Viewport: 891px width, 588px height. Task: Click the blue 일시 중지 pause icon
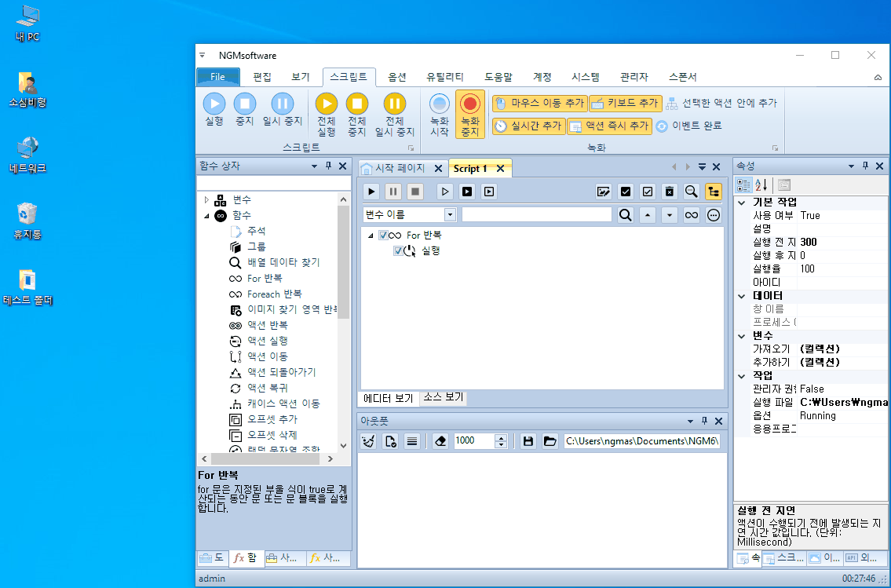pos(283,104)
